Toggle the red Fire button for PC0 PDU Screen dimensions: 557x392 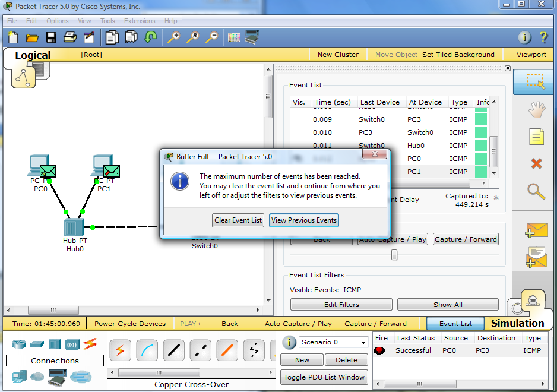pyautogui.click(x=379, y=350)
